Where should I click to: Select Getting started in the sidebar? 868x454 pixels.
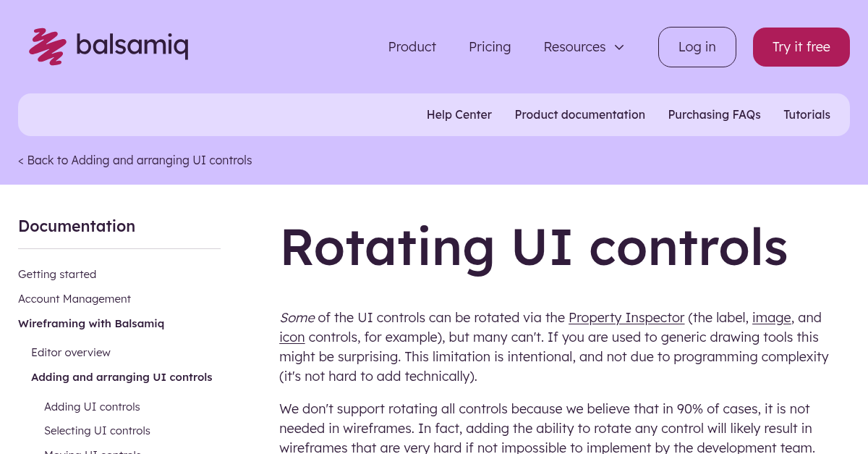point(57,274)
